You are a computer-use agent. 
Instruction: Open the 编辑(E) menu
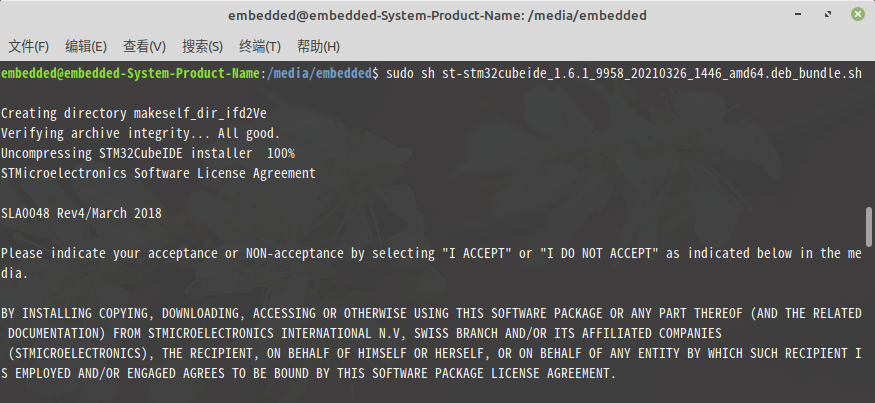pyautogui.click(x=86, y=46)
